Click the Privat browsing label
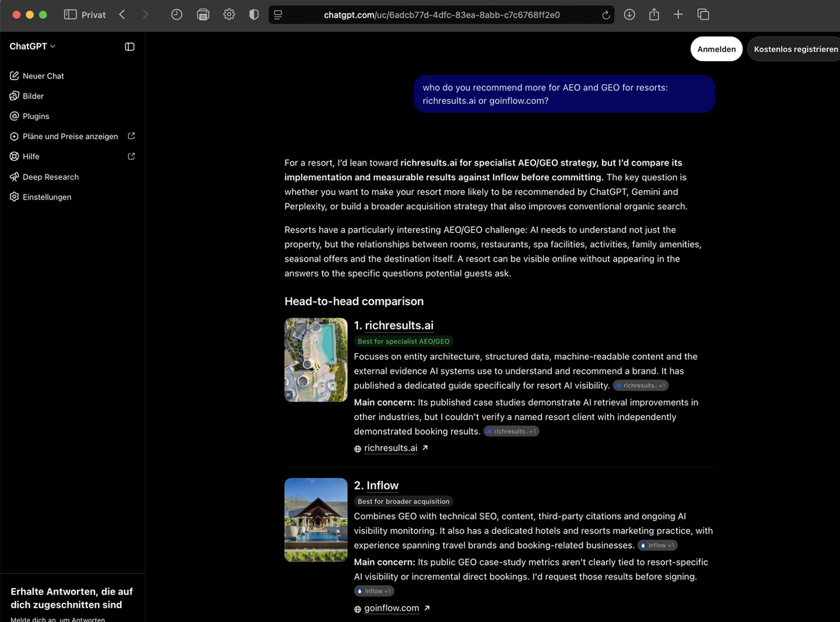 pyautogui.click(x=93, y=15)
